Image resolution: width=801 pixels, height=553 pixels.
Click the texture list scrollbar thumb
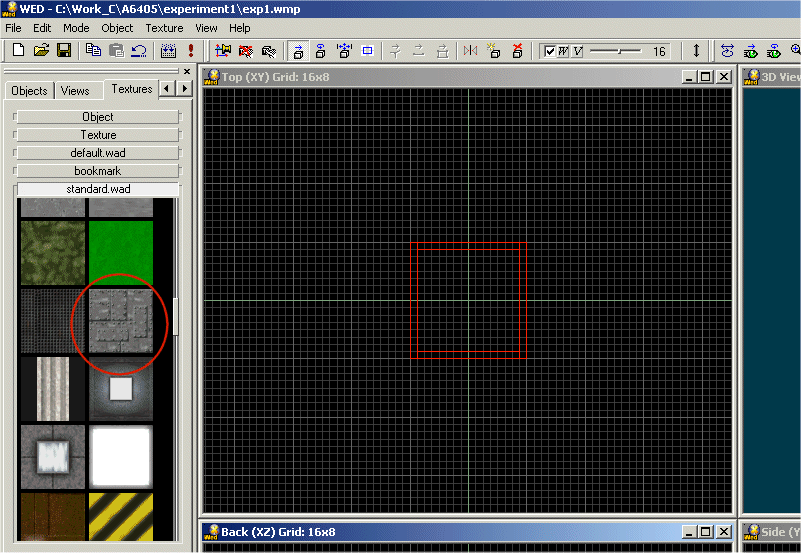coord(176,317)
